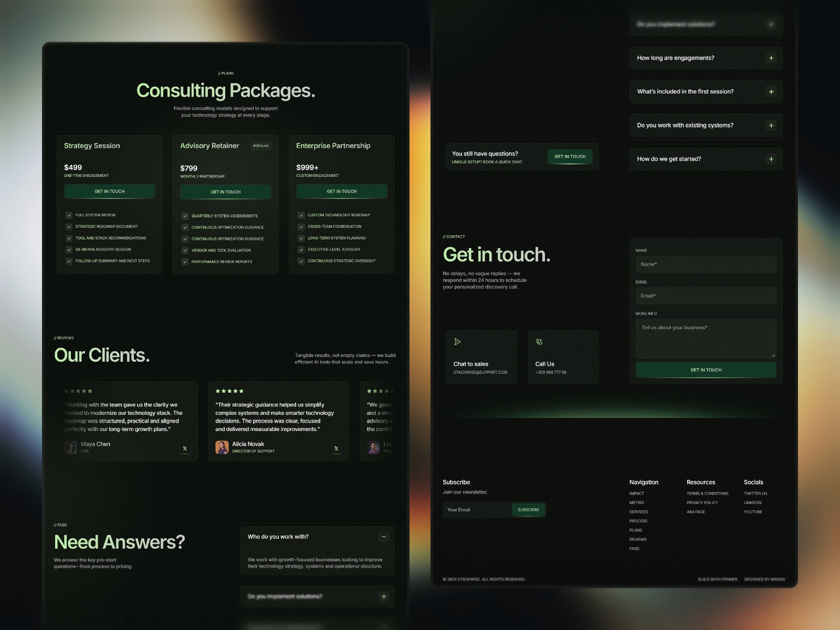Click phone number +359 988 777 98
Screen dimensions: 840x630
point(551,373)
